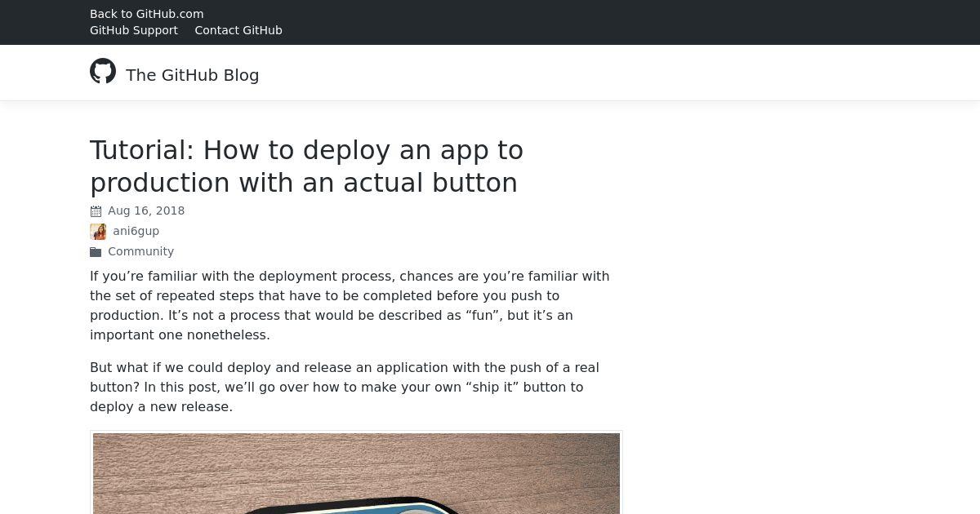Screen dimensions: 980x514
Task: Go back via Back to GitHub.com link
Action: [x=147, y=14]
